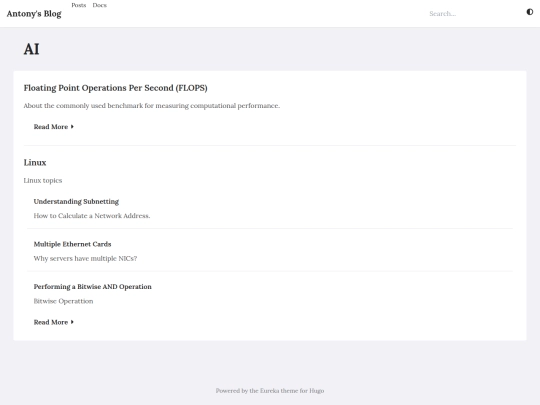540x405 pixels.
Task: Open the Multiple Ethernet Cards article
Action: click(72, 244)
